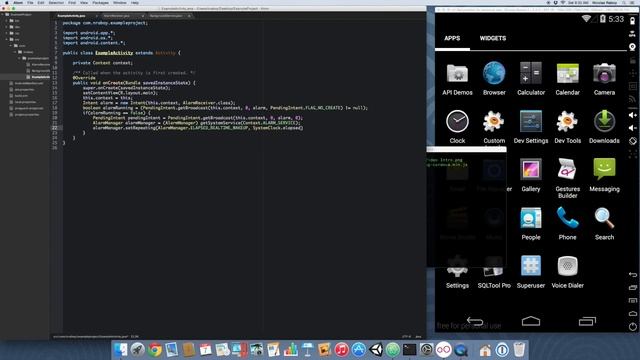Viewport: 640px width, 360px height.
Task: Open the Packages menu
Action: pyautogui.click(x=100, y=3)
